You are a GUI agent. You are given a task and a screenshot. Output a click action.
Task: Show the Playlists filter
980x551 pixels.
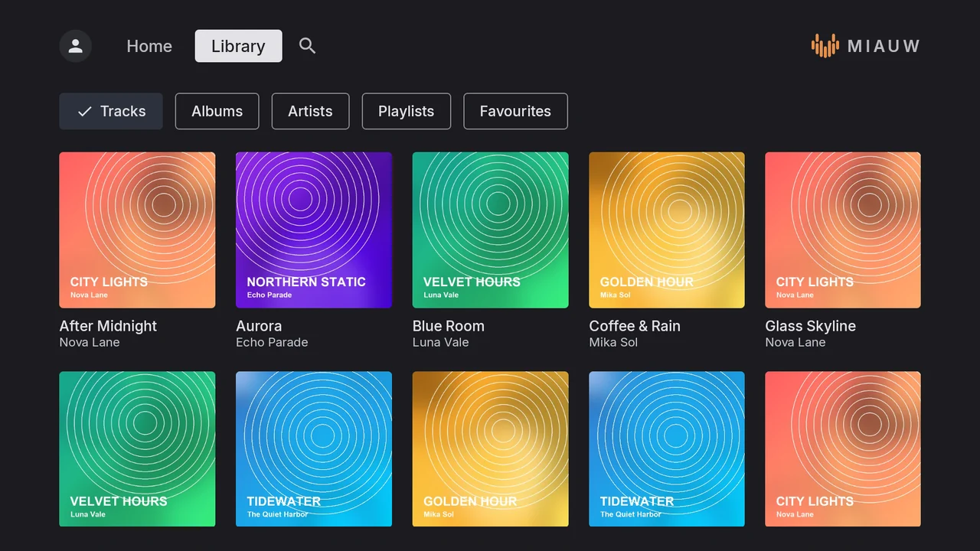point(406,111)
